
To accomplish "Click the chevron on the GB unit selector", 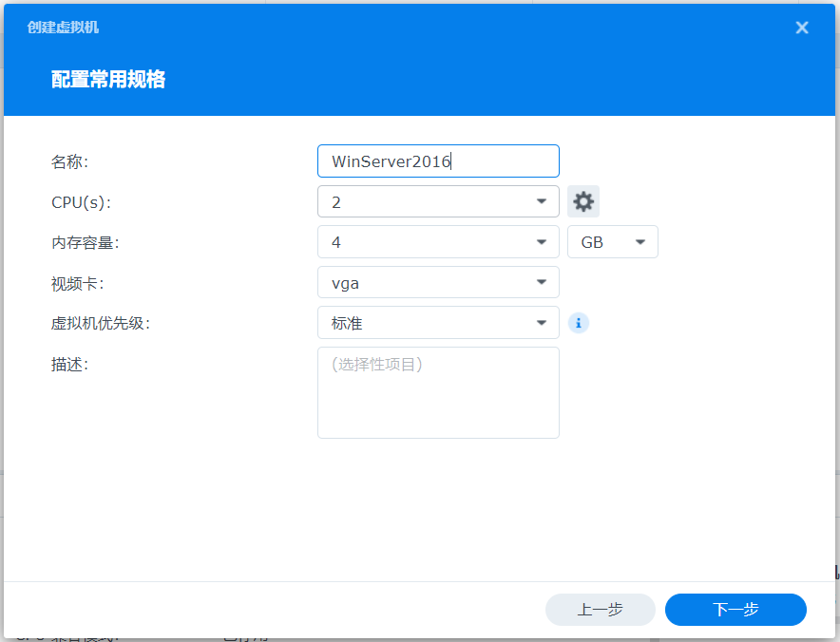I will pos(641,241).
